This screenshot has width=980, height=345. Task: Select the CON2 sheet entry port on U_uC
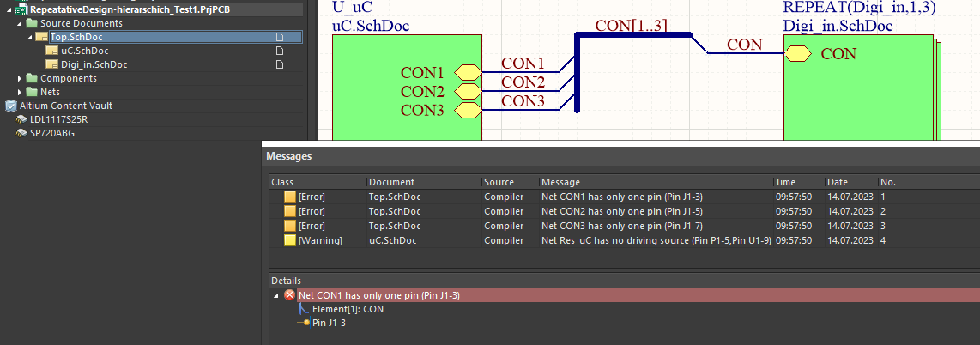click(467, 92)
